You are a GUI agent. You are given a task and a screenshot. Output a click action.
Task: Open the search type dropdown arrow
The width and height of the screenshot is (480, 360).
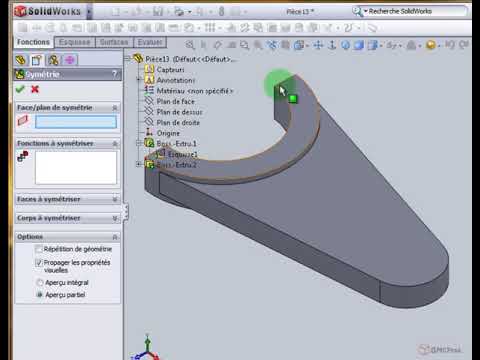pos(365,11)
